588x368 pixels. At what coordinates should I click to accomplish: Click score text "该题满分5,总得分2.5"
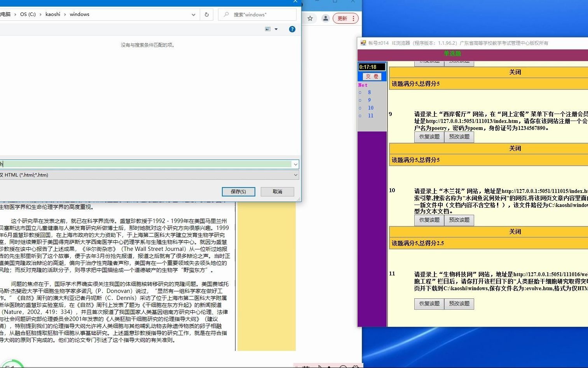coord(418,243)
